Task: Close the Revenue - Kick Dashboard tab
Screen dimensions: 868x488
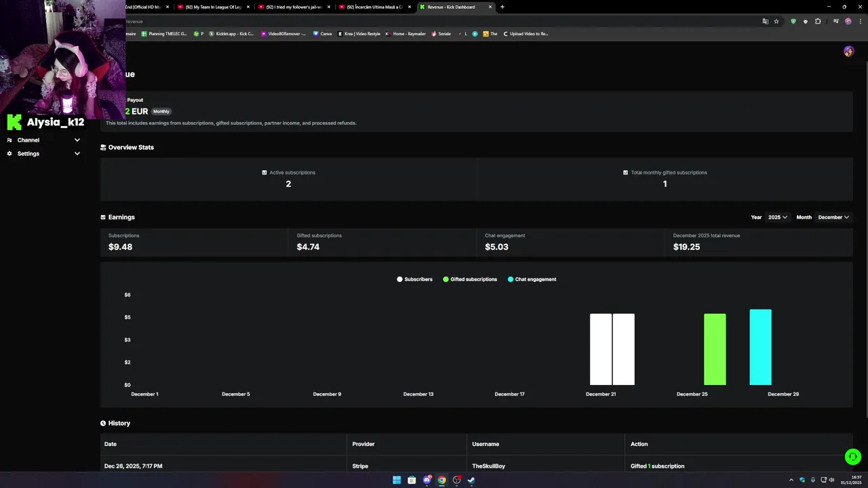Action: tap(490, 7)
